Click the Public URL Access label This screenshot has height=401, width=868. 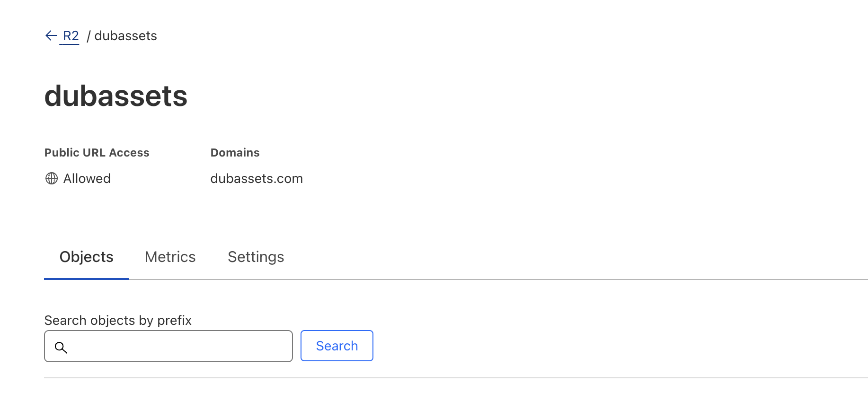(97, 153)
